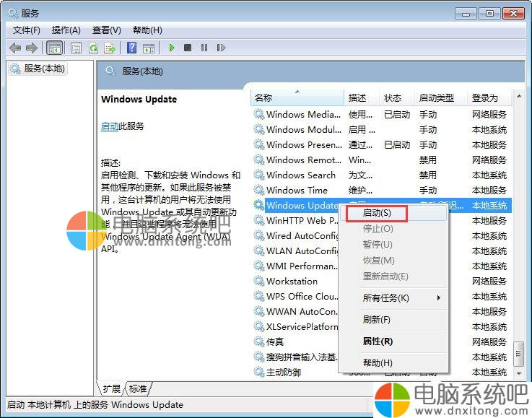
Task: Click the Properties toolbar icon
Action: pos(76,48)
